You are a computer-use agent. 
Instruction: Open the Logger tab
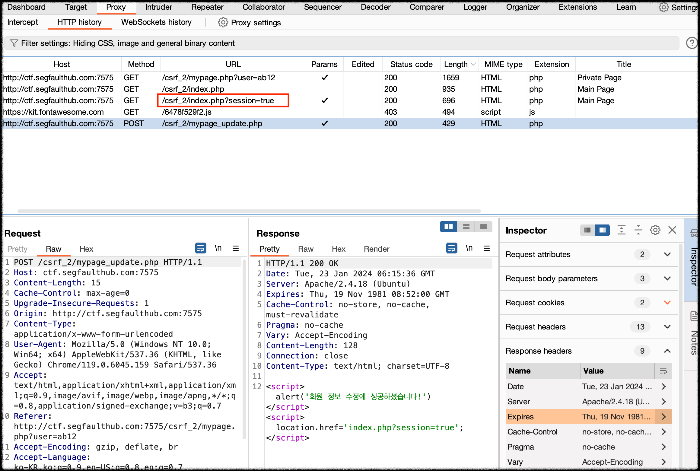(475, 7)
